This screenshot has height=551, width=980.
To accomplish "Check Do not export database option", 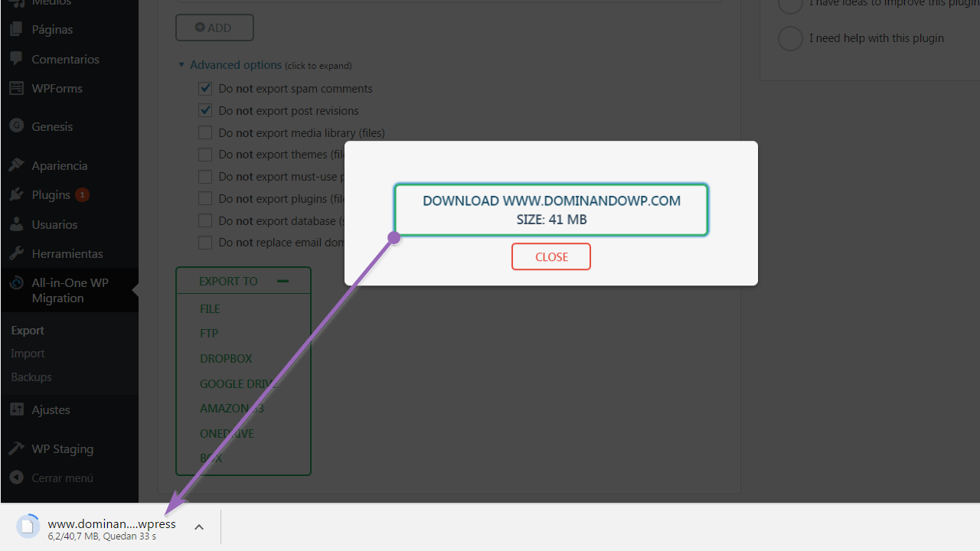I will (205, 220).
